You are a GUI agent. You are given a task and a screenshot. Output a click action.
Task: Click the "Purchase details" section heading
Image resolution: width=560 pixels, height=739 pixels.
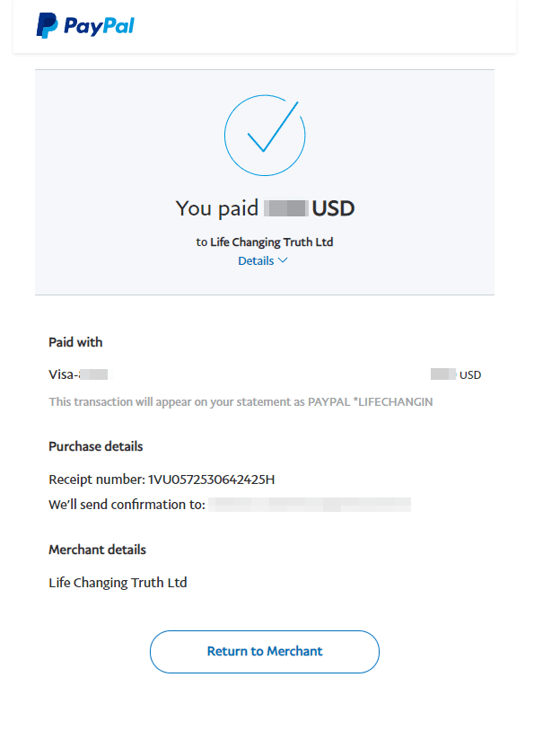pyautogui.click(x=95, y=446)
